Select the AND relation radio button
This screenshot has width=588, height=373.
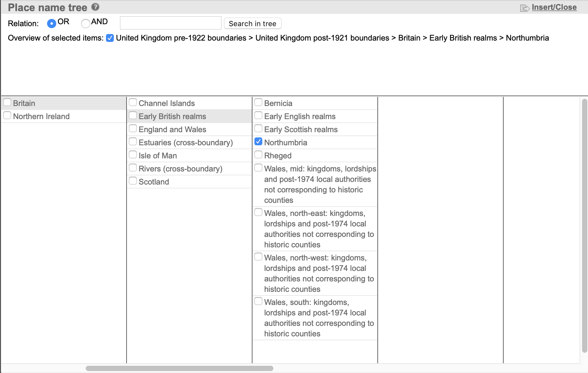pos(85,23)
